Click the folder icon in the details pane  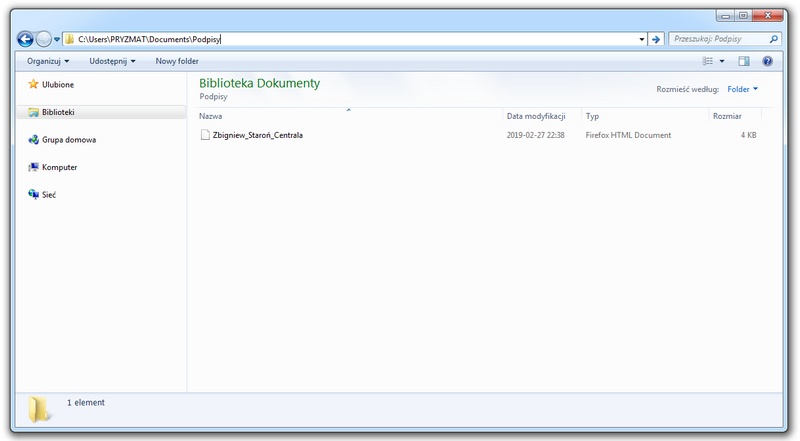pyautogui.click(x=39, y=409)
